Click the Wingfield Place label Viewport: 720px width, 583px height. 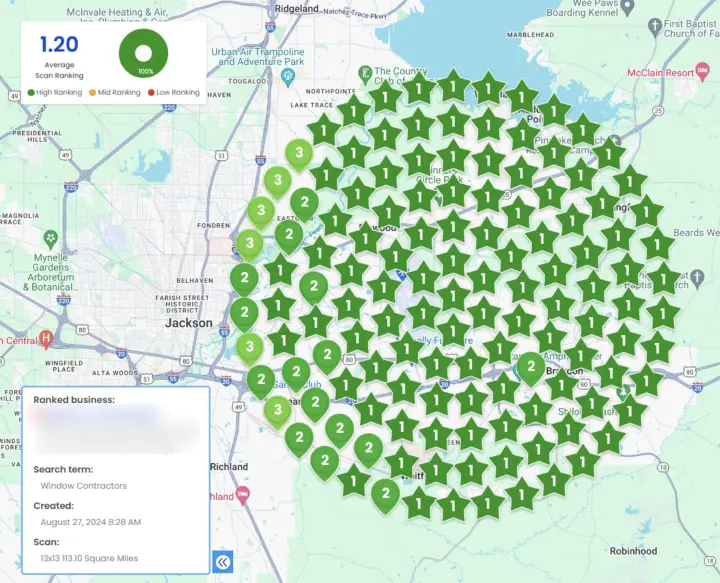pos(64,366)
